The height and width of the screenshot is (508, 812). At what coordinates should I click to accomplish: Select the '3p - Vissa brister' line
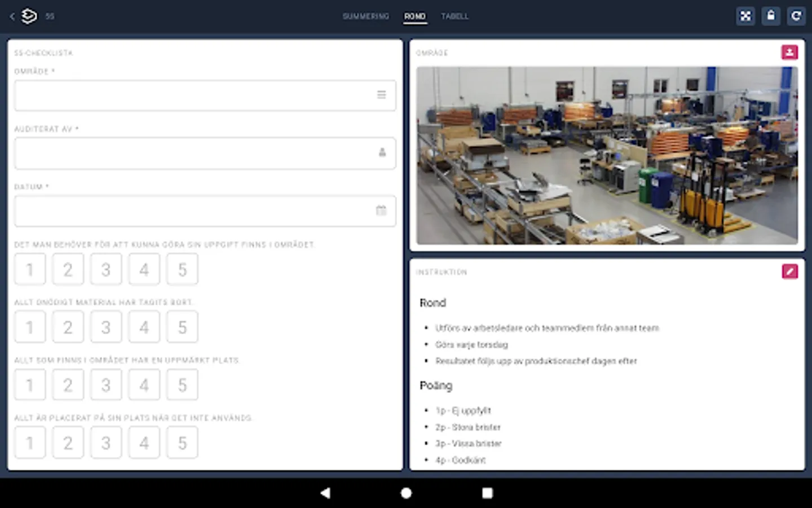pos(468,444)
